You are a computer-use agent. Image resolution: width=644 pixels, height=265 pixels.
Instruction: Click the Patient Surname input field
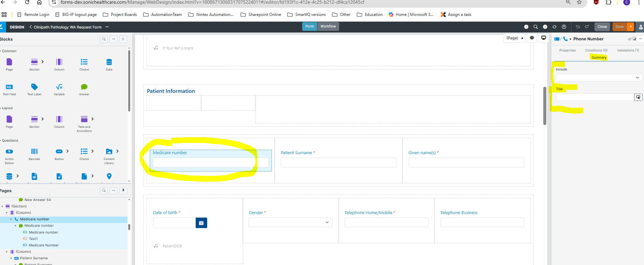point(338,163)
